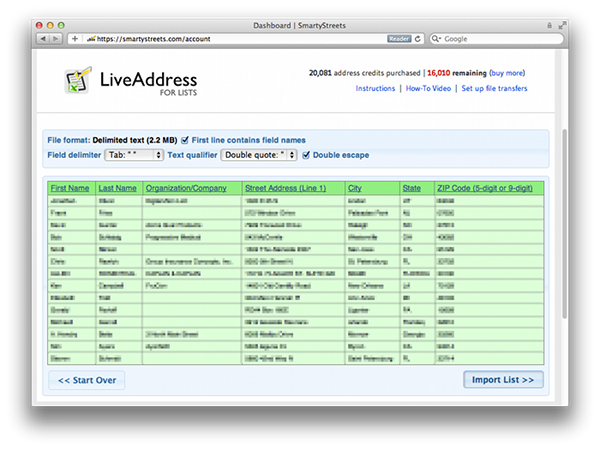Change the Organization/Company column mapping
Image resolution: width=600 pixels, height=450 pixels.
coord(186,188)
